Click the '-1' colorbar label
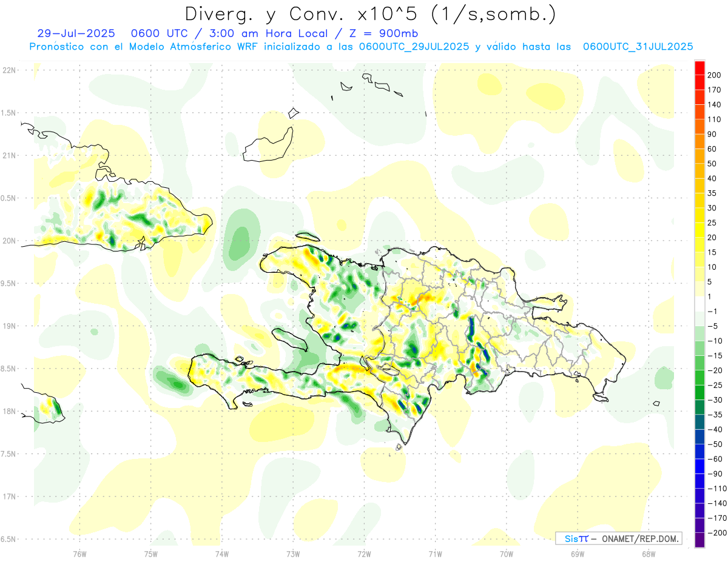The width and height of the screenshot is (728, 562). click(712, 312)
